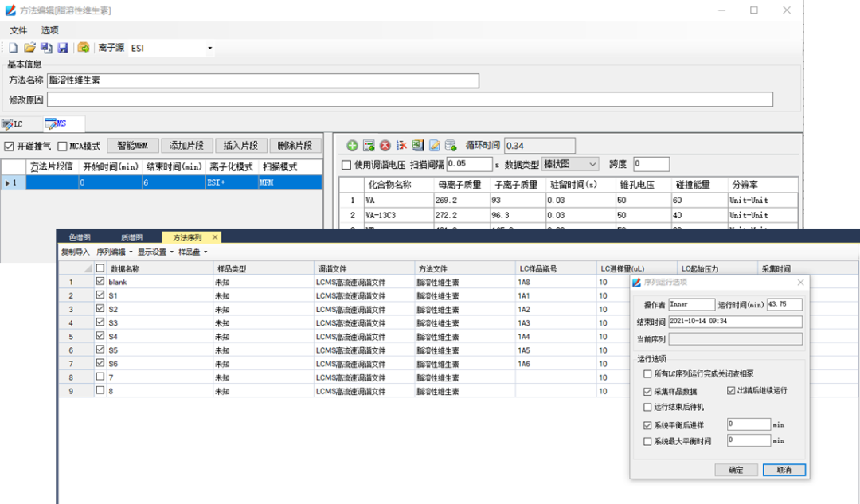Uncheck the blank row checkbox

click(x=100, y=281)
